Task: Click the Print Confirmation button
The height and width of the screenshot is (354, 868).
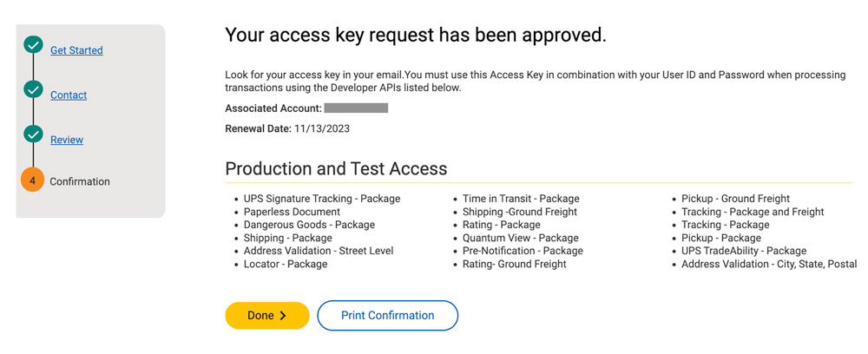Action: click(x=387, y=316)
